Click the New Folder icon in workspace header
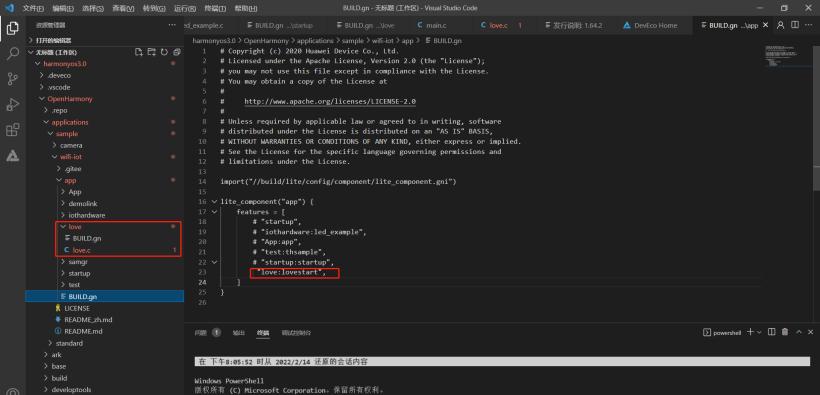This screenshot has height=395, width=820. tap(151, 52)
